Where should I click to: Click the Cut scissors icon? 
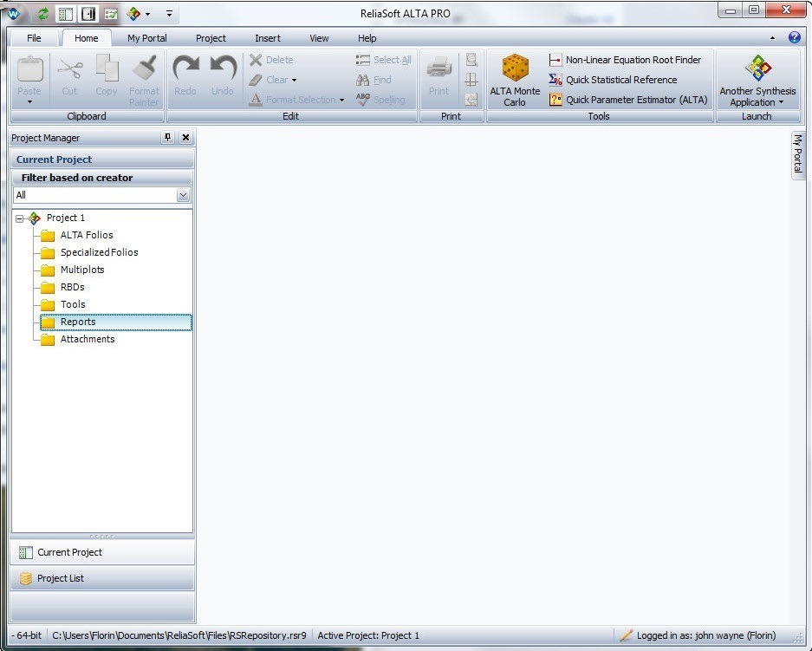pos(70,68)
